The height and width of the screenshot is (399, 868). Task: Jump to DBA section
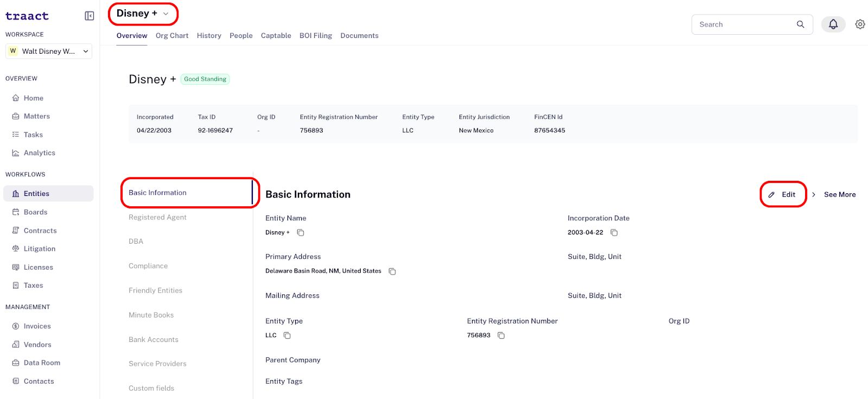coord(136,242)
